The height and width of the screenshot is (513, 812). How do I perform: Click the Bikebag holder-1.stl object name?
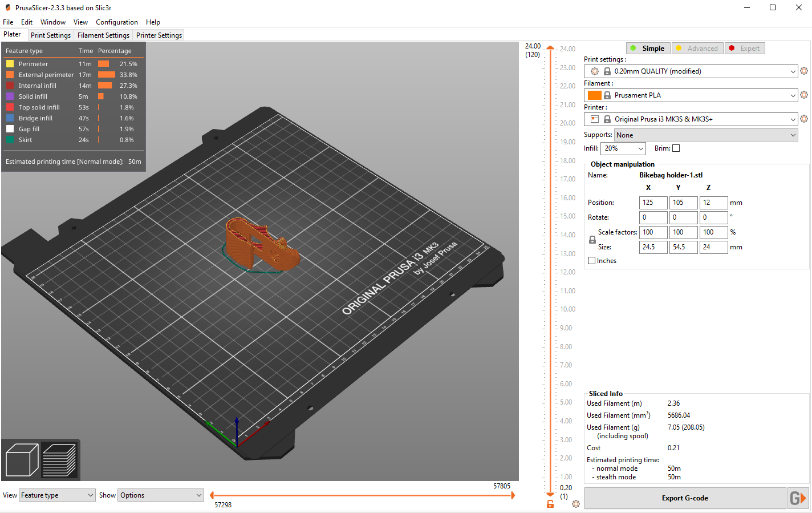tap(671, 175)
